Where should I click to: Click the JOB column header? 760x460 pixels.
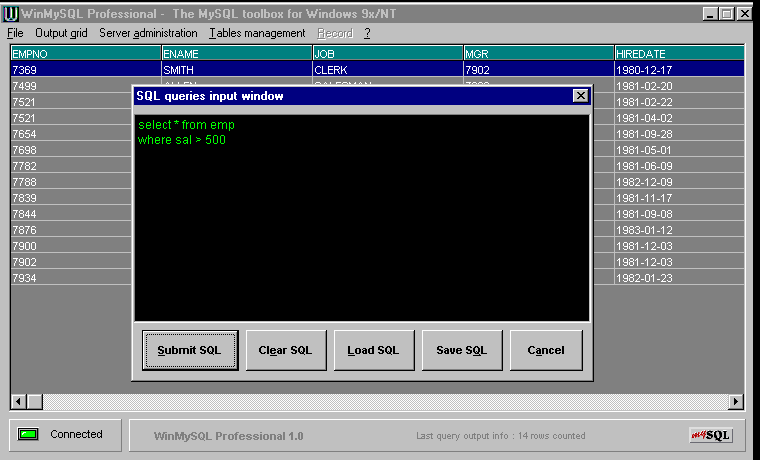point(388,53)
